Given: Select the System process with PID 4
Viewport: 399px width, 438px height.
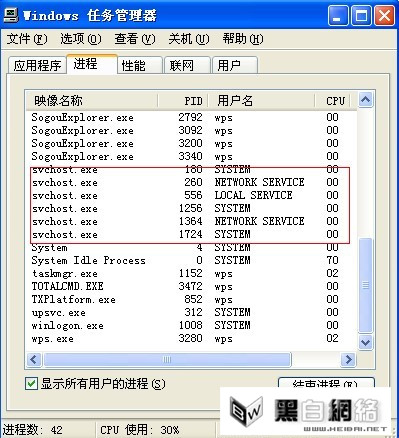Looking at the screenshot, I should 192,247.
